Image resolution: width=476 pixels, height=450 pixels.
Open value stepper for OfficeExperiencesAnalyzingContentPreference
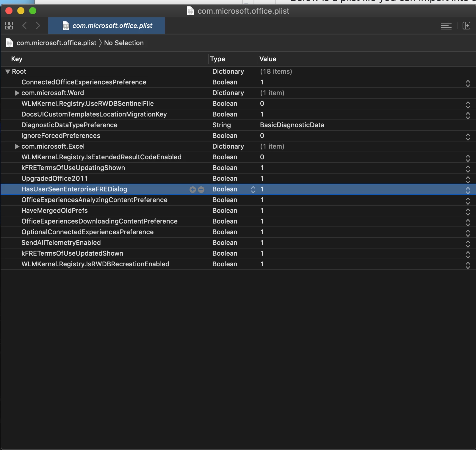[468, 201]
